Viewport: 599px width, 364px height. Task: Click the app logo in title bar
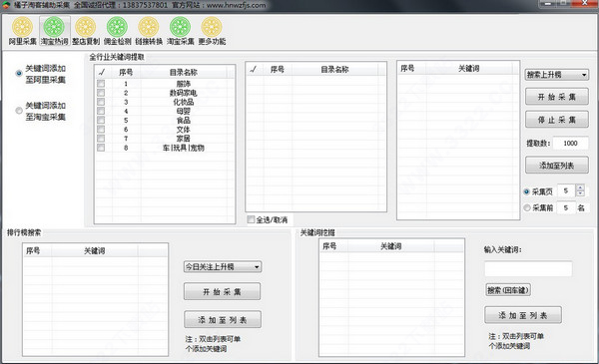coord(6,5)
